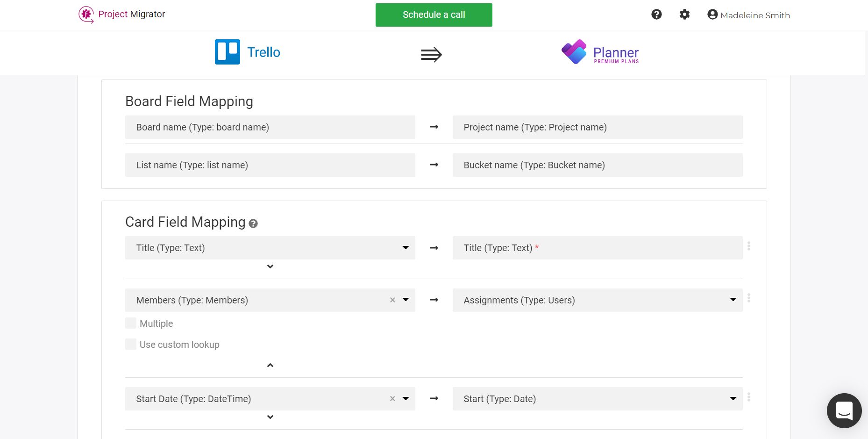
Task: Open the Assignments (Type: Users) dropdown
Action: tap(598, 300)
